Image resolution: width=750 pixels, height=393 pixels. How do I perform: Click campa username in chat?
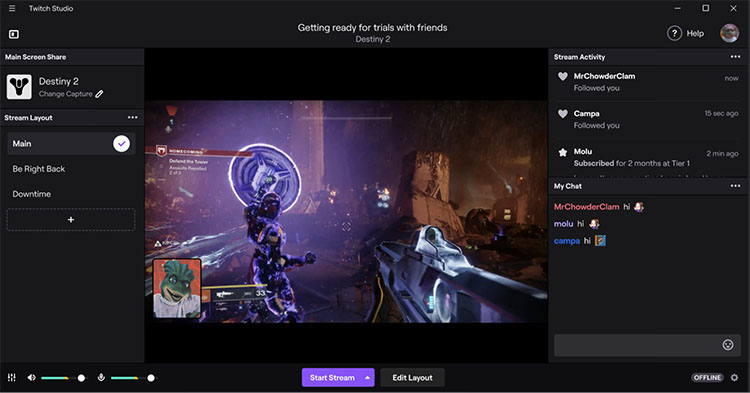[567, 241]
